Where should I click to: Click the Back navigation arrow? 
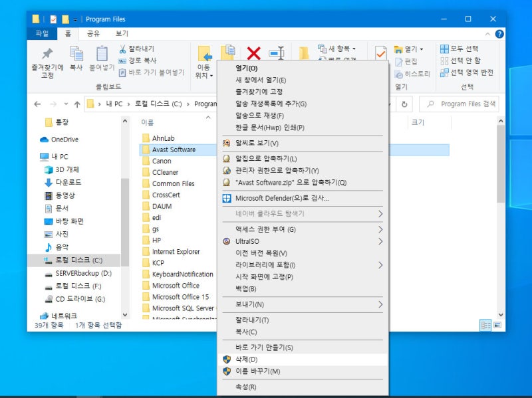click(37, 104)
